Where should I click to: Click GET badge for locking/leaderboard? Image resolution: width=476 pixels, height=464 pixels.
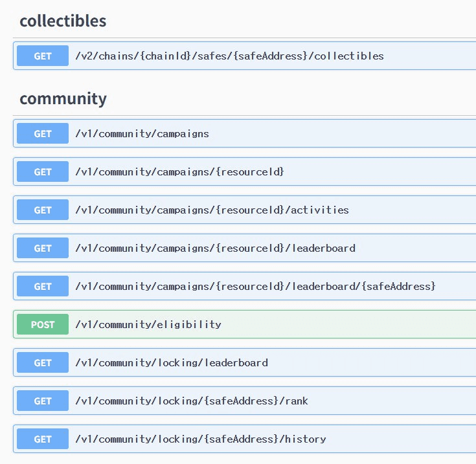[43, 362]
